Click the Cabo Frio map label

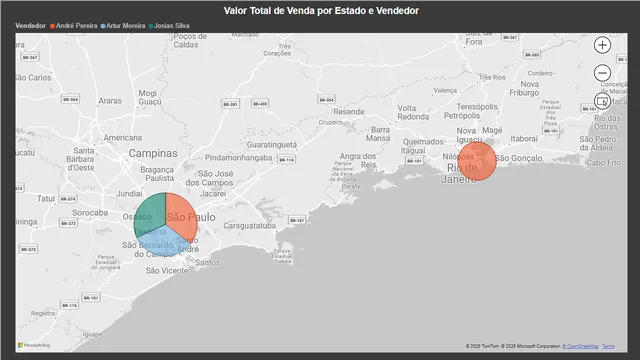click(604, 162)
